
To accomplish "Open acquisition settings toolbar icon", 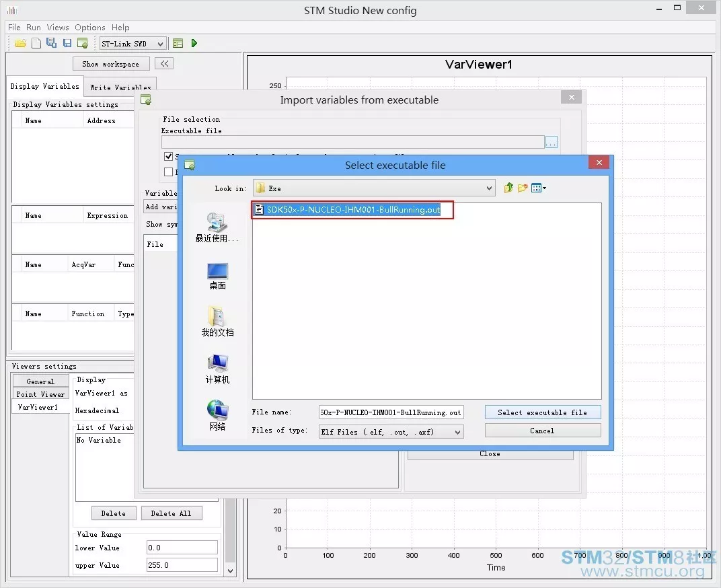I will pyautogui.click(x=178, y=43).
